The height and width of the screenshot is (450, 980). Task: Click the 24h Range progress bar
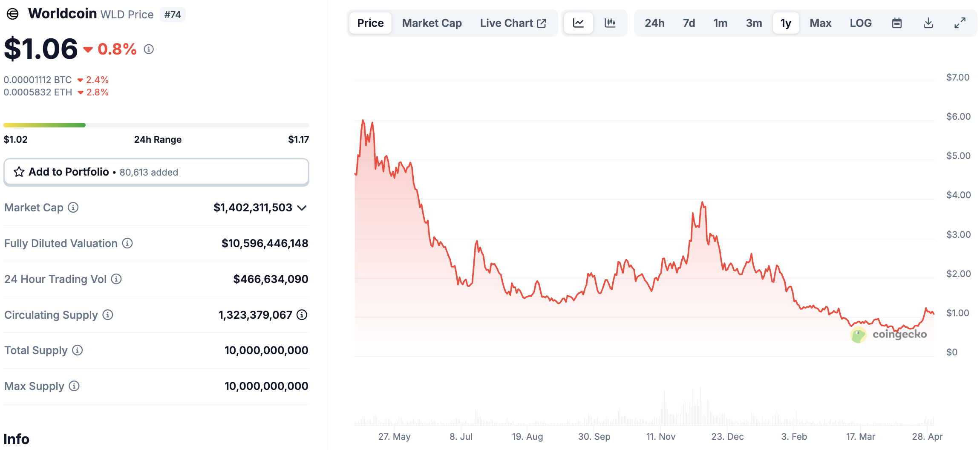pos(156,125)
